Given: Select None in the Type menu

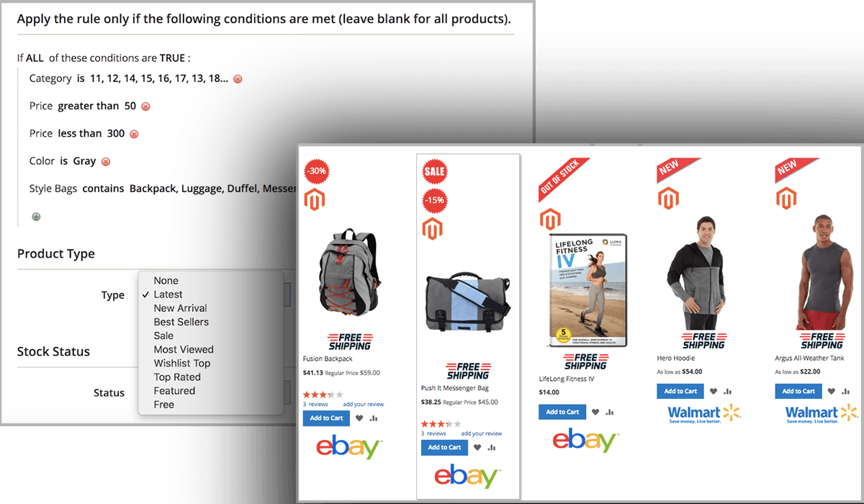Looking at the screenshot, I should pyautogui.click(x=166, y=281).
